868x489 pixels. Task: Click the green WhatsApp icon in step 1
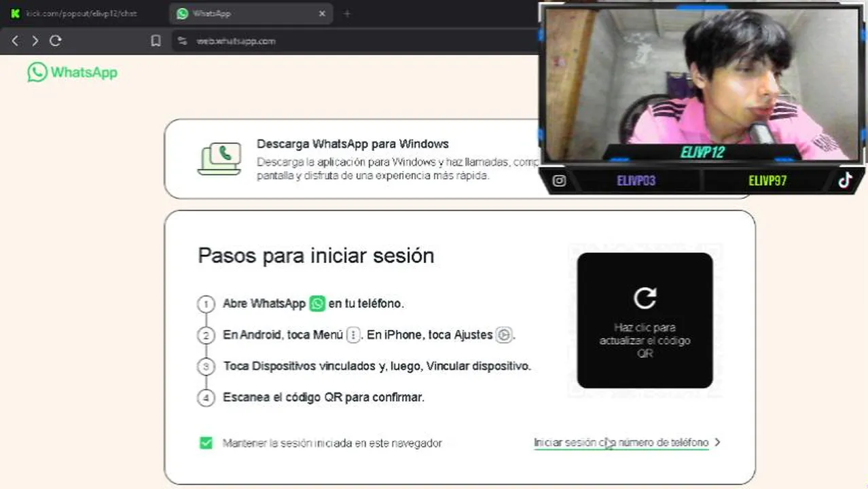(x=317, y=304)
